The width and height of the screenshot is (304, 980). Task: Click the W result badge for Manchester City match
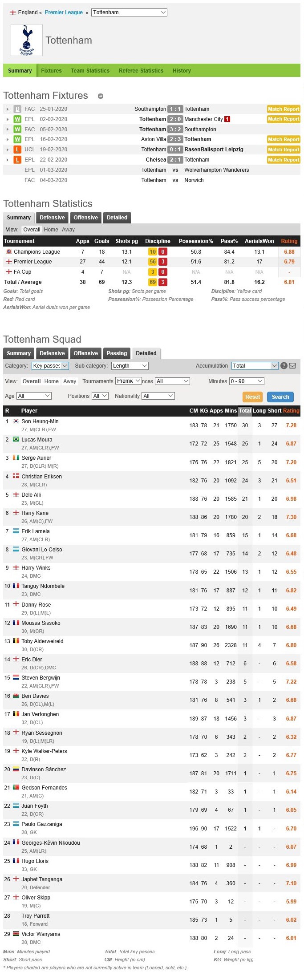pos(17,119)
